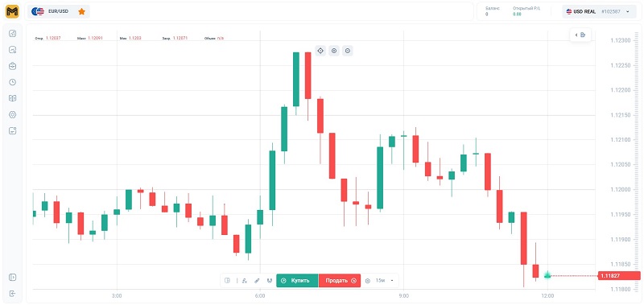Screen dimensions: 644x305
Task: Click the Продать sell button
Action: pos(340,281)
